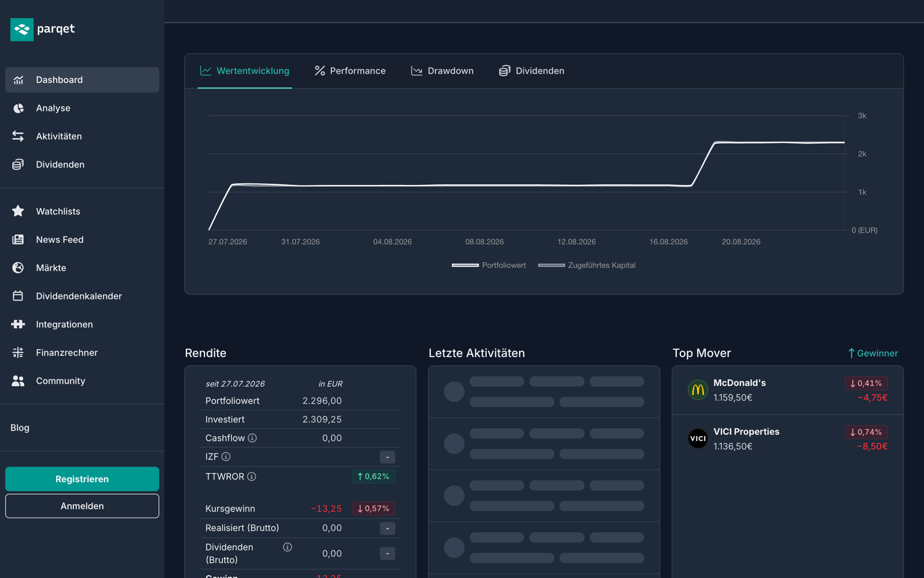This screenshot has width=924, height=578.
Task: Click the McDonald's 0,41% change badge
Action: click(866, 383)
